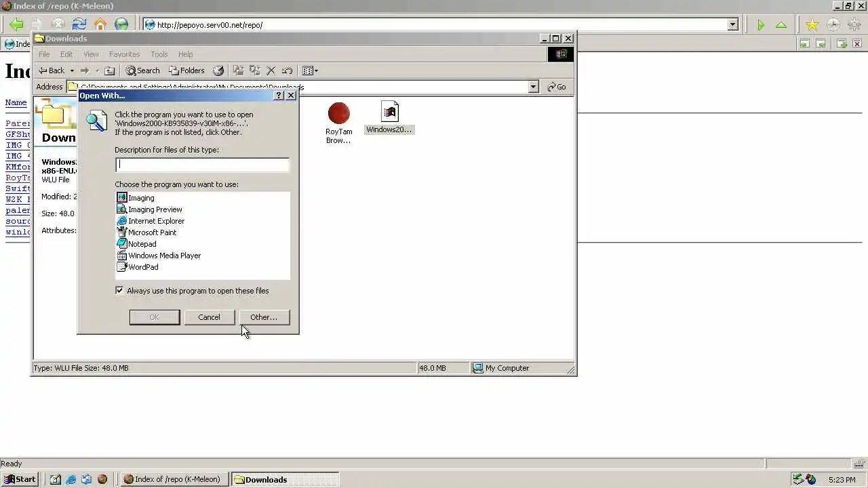Click Cancel in Open With dialog
868x488 pixels.
point(209,317)
